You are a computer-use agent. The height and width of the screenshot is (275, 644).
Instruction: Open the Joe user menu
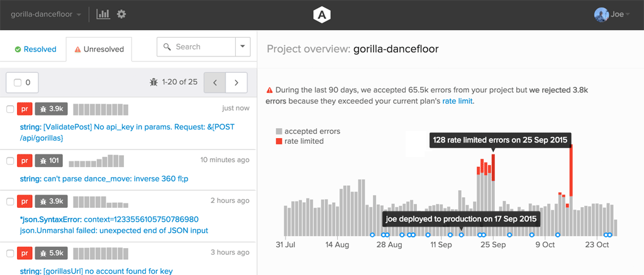tap(612, 14)
